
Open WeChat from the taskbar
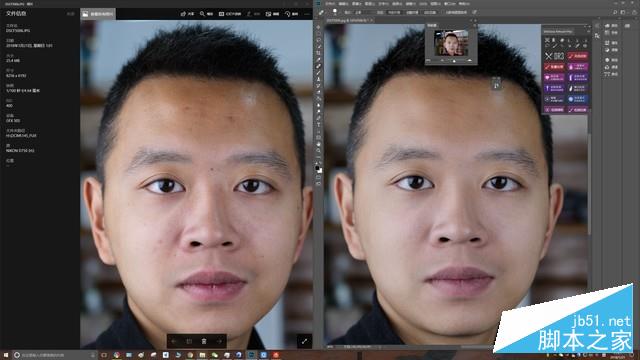coord(215,355)
